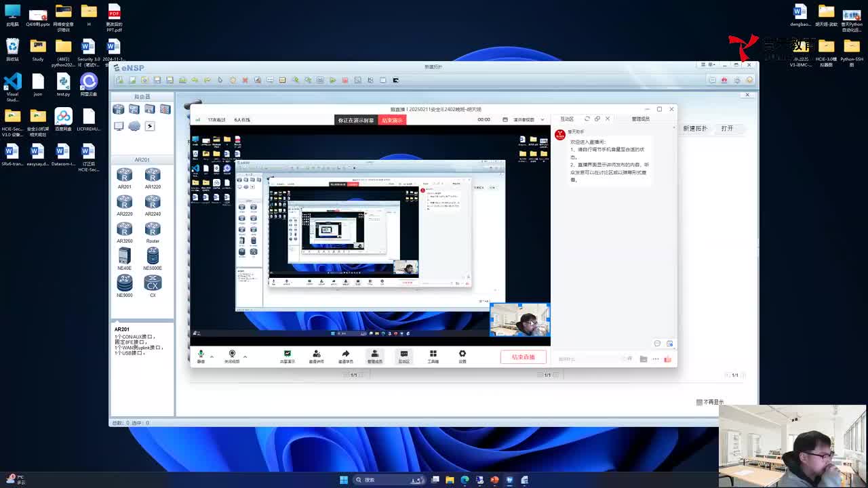The height and width of the screenshot is (488, 868).
Task: Pop out the interaction area panel
Action: click(597, 119)
